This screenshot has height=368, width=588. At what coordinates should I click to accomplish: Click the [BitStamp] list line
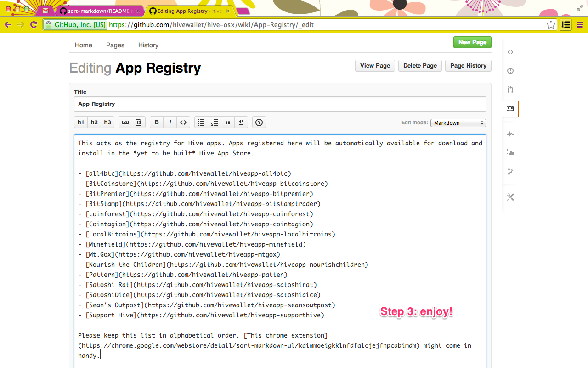(x=199, y=204)
